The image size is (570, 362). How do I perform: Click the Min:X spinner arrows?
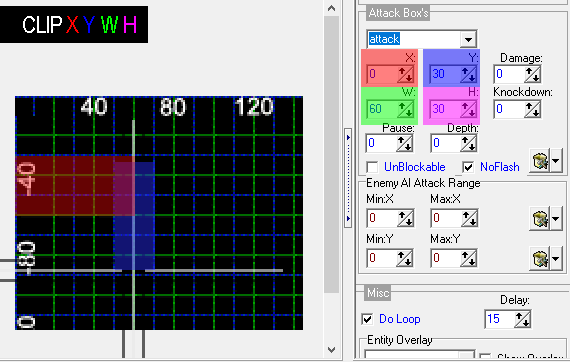[x=404, y=218]
